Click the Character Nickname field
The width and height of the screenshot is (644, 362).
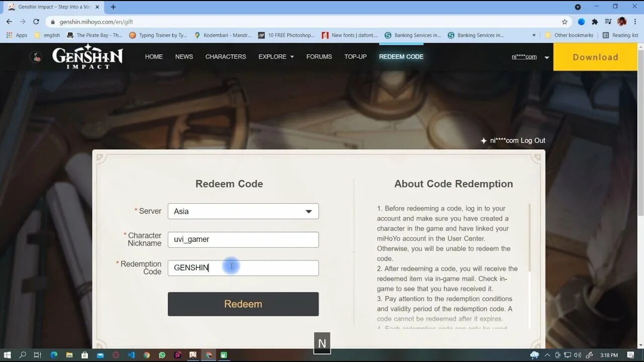(243, 239)
